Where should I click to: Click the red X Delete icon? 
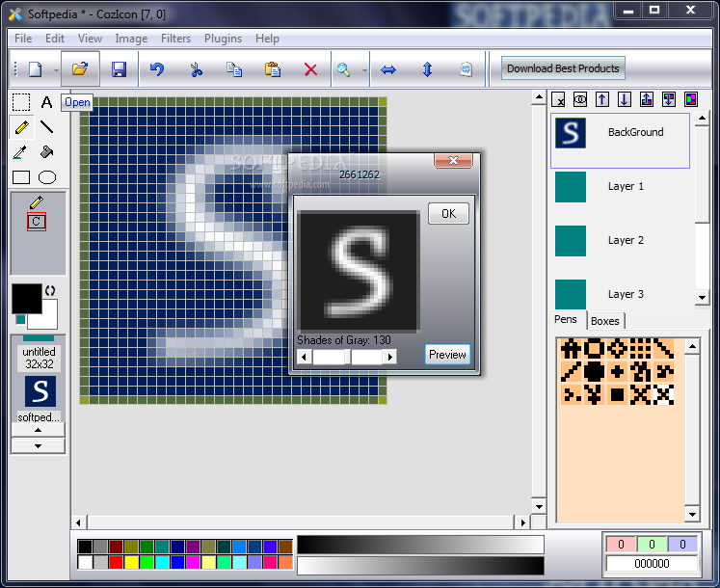click(311, 69)
